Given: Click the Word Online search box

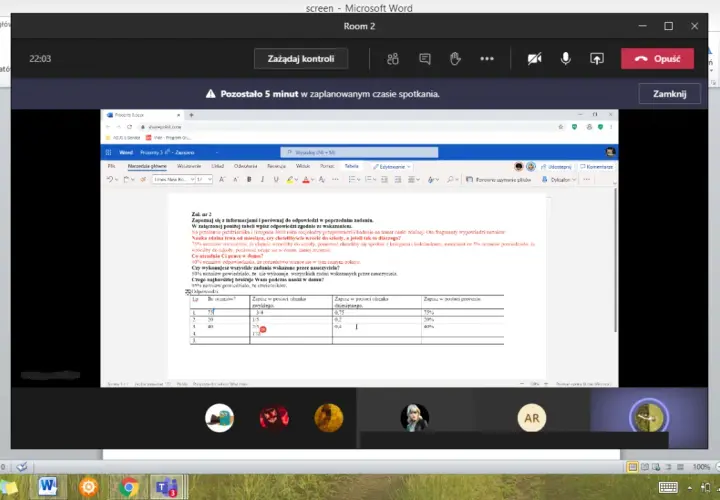Looking at the screenshot, I should 359,152.
